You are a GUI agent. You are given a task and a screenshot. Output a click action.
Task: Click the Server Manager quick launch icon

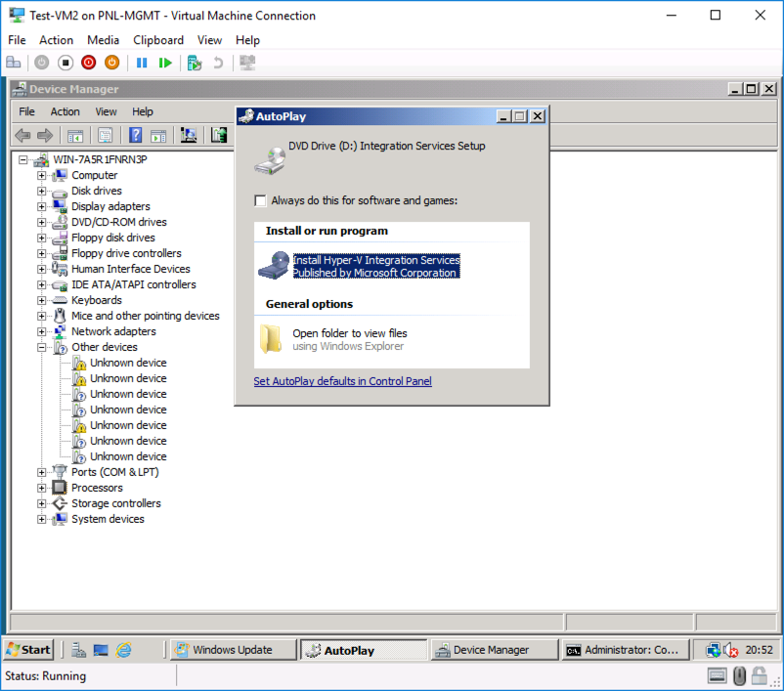click(x=78, y=650)
